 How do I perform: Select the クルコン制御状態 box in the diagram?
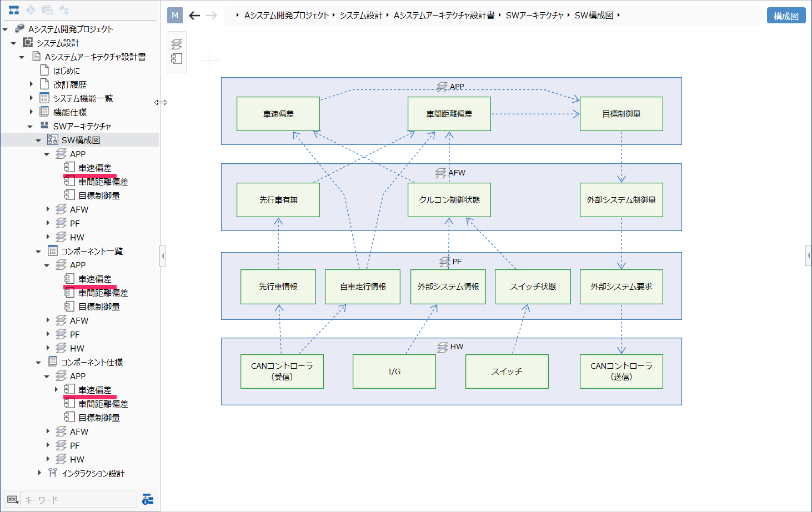(449, 200)
